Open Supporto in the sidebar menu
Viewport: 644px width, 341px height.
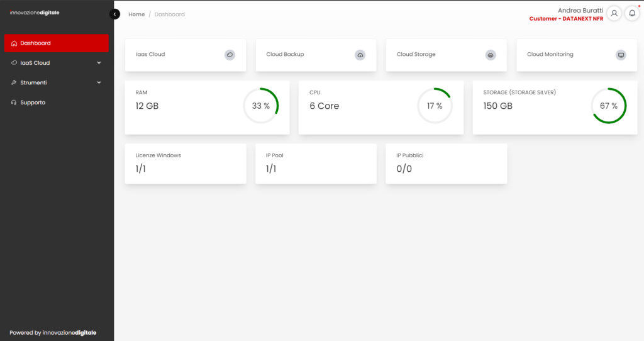pos(33,103)
